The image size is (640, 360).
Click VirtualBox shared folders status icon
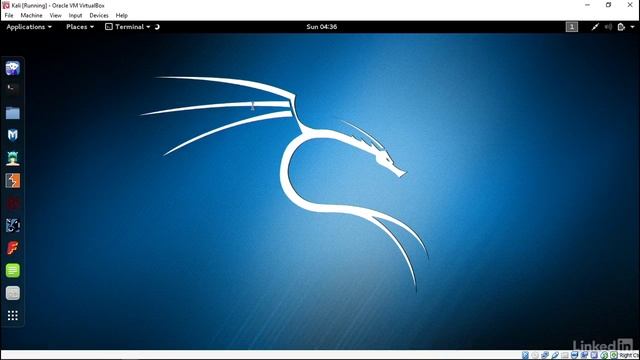pos(565,356)
